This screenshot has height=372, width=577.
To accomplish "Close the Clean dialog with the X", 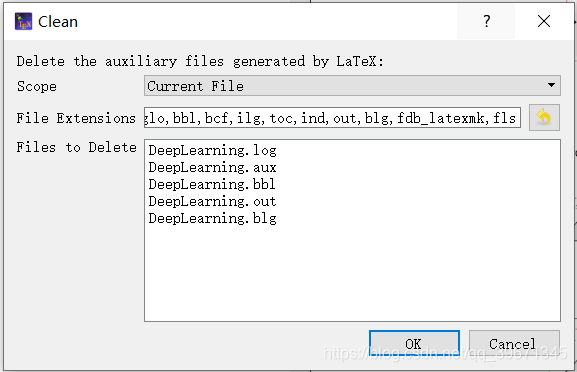I will tap(544, 21).
